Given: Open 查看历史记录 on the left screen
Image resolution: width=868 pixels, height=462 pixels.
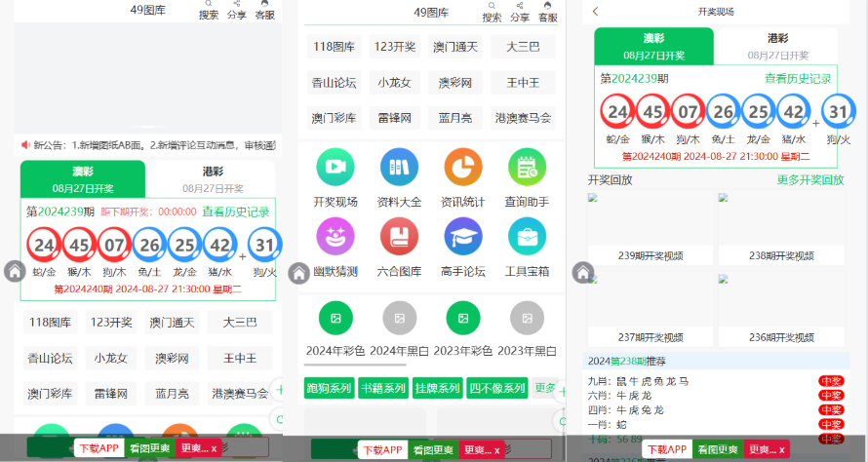Looking at the screenshot, I should click(236, 212).
